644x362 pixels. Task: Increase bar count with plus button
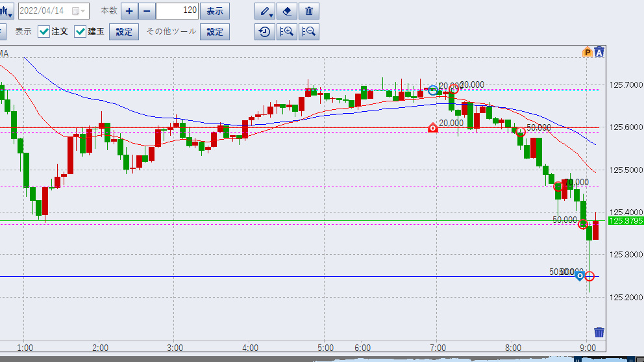tap(129, 11)
